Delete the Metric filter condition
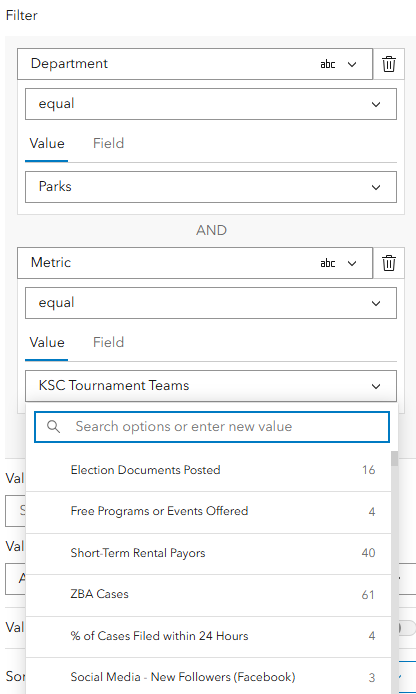416x694 pixels. click(x=389, y=263)
